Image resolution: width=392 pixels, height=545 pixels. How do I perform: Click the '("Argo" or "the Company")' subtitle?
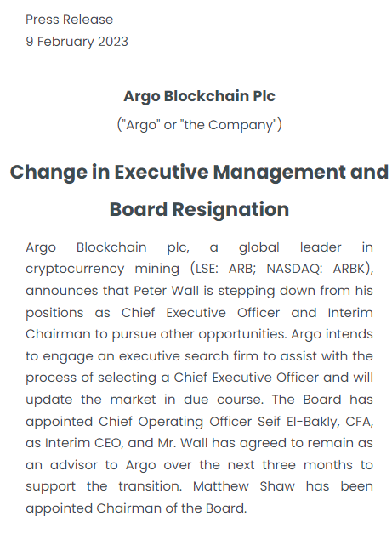tap(200, 124)
